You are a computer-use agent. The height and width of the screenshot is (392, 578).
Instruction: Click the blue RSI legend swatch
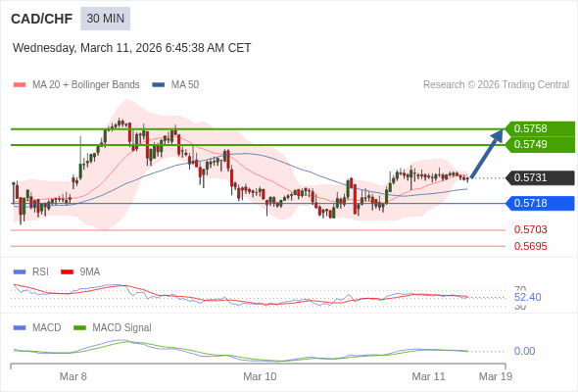click(x=20, y=272)
